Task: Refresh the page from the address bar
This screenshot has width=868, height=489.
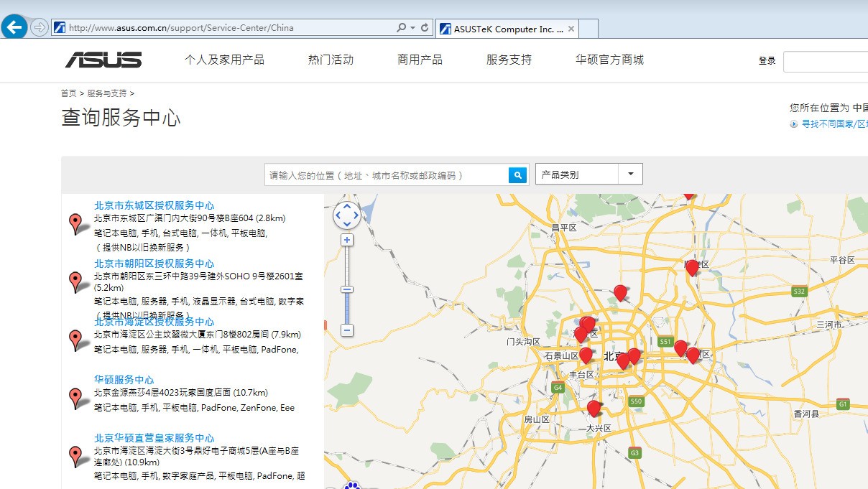Action: pos(425,28)
